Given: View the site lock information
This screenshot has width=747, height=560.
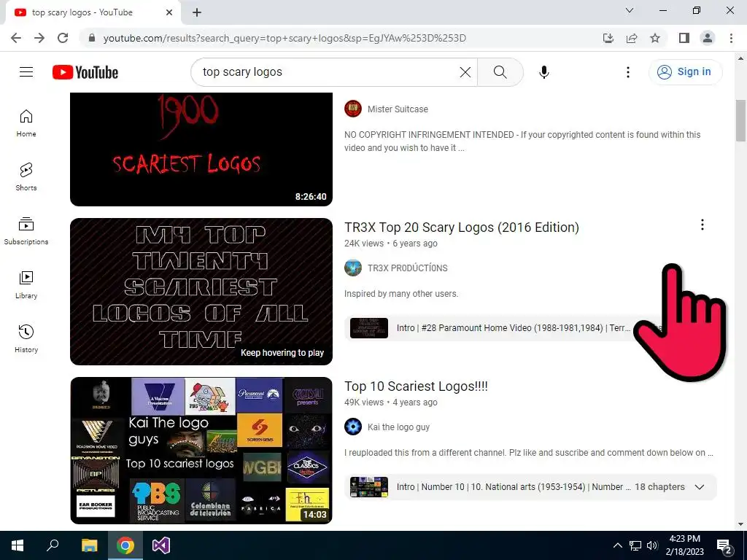Looking at the screenshot, I should point(92,38).
